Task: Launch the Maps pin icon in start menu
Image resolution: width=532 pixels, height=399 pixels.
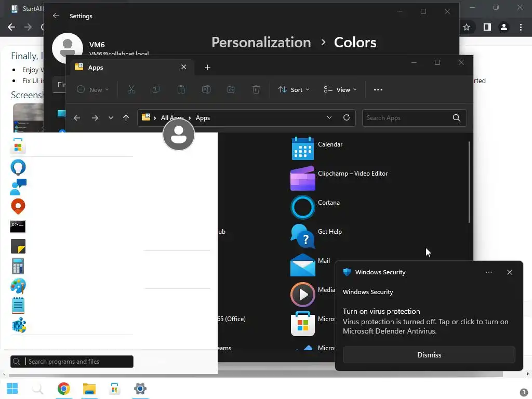Action: [18, 207]
